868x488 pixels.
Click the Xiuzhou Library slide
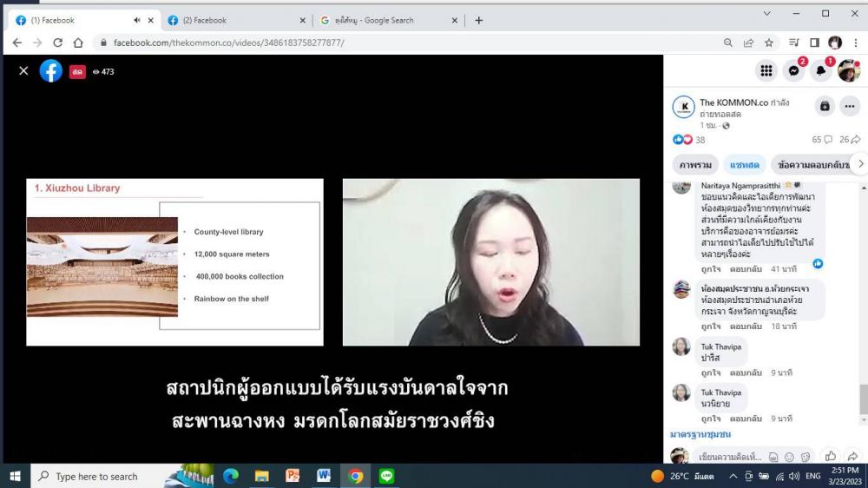(x=175, y=262)
